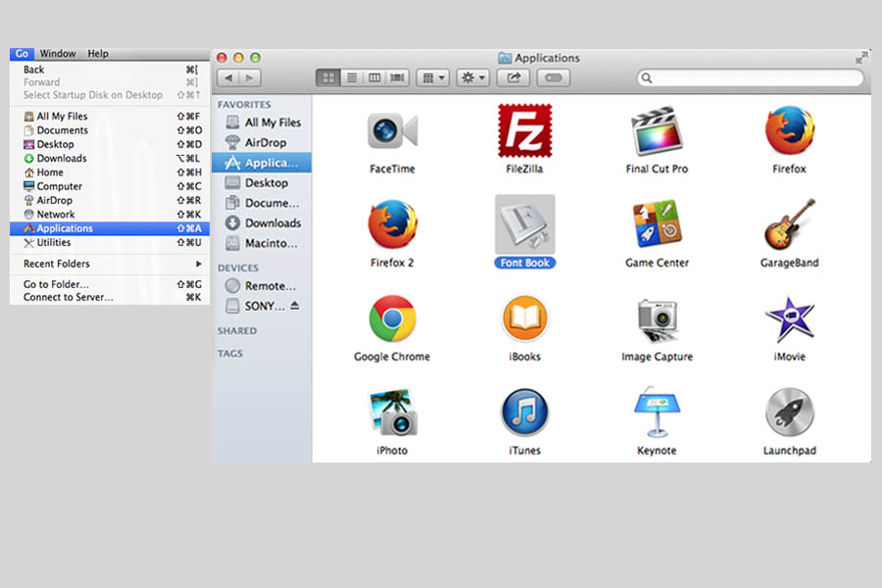This screenshot has height=588, width=882.
Task: Switch to list view in toolbar
Action: pos(352,77)
